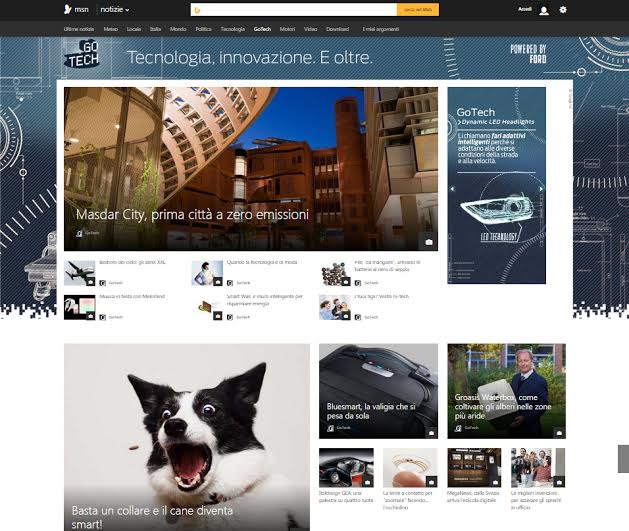Open the hi-tech clothes family thumbnail

[335, 307]
